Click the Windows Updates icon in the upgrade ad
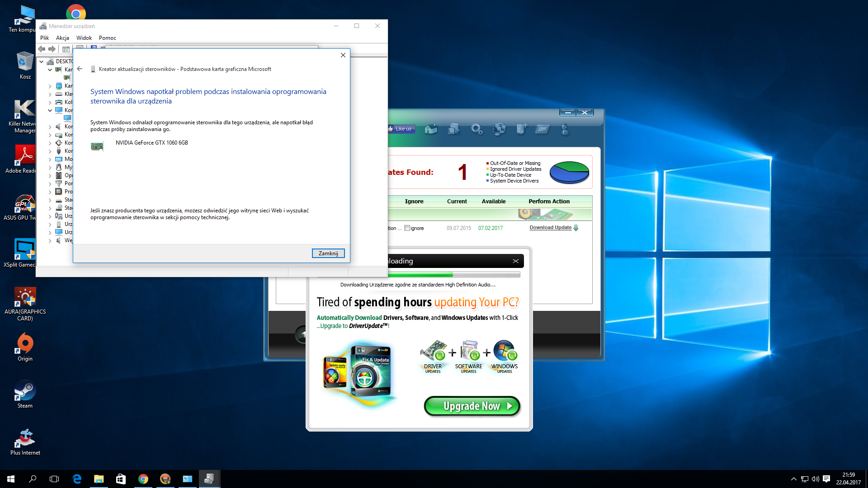This screenshot has width=868, height=488. pyautogui.click(x=505, y=356)
